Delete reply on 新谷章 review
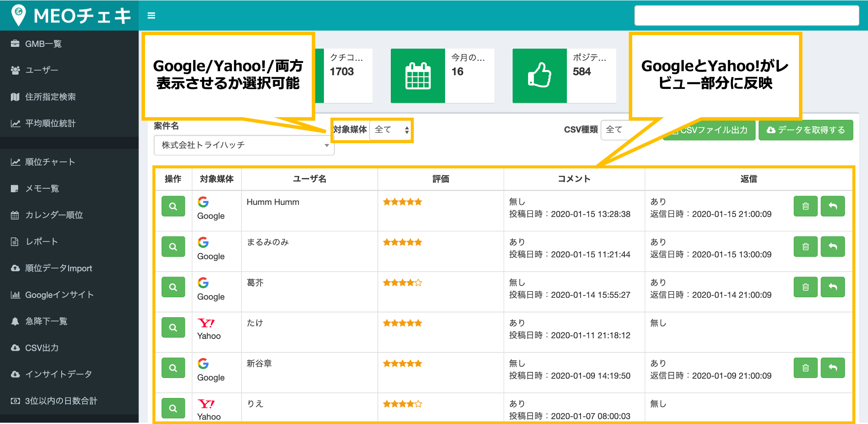Screen dimensions: 868x424 (805, 368)
